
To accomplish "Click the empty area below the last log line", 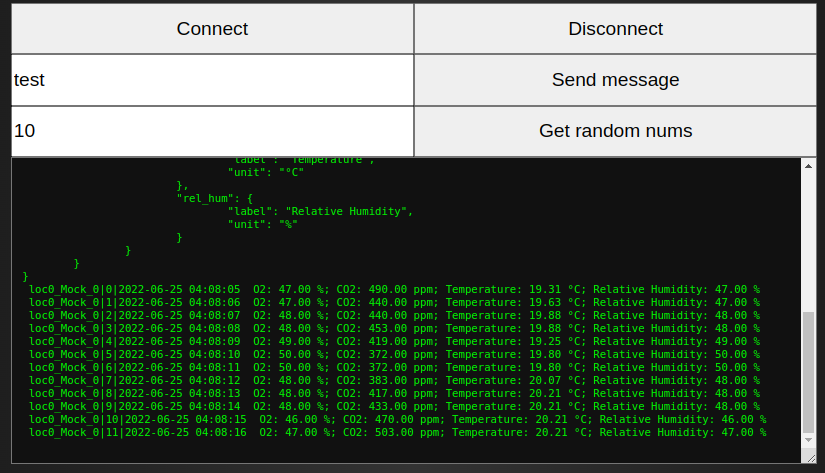I will 406,451.
